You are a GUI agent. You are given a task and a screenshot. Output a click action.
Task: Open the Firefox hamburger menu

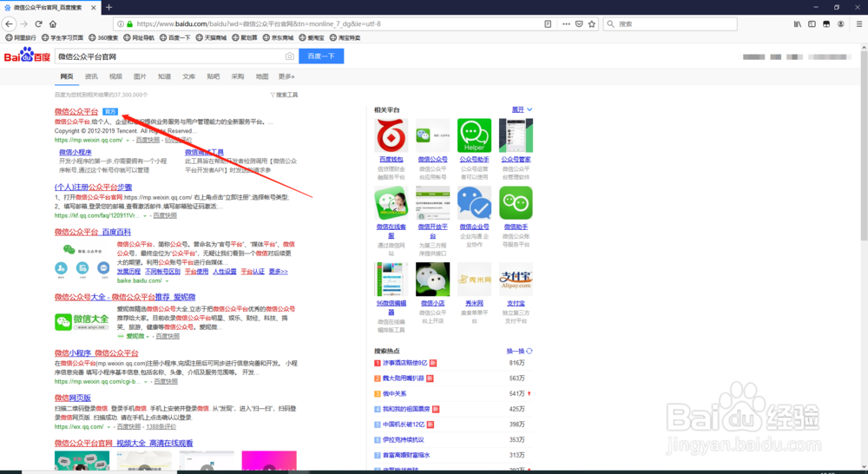tap(859, 23)
